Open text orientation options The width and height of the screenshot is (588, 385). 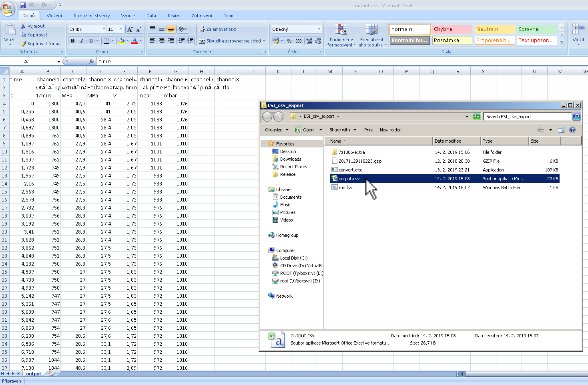coord(183,29)
